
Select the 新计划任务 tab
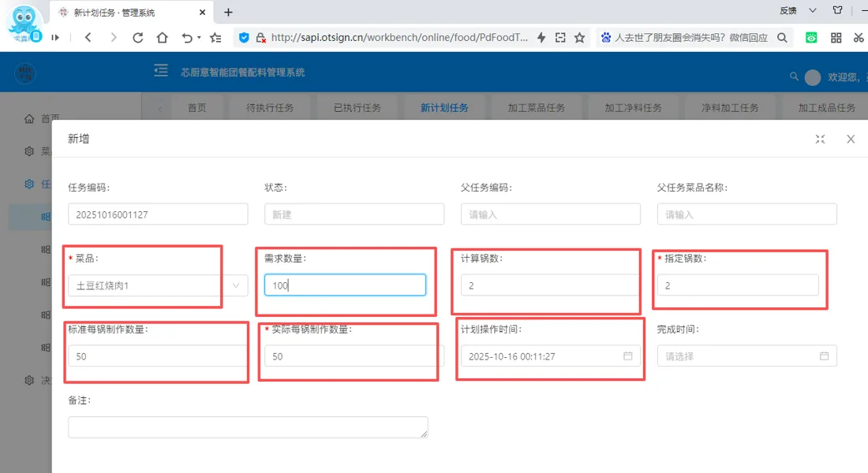(x=444, y=107)
